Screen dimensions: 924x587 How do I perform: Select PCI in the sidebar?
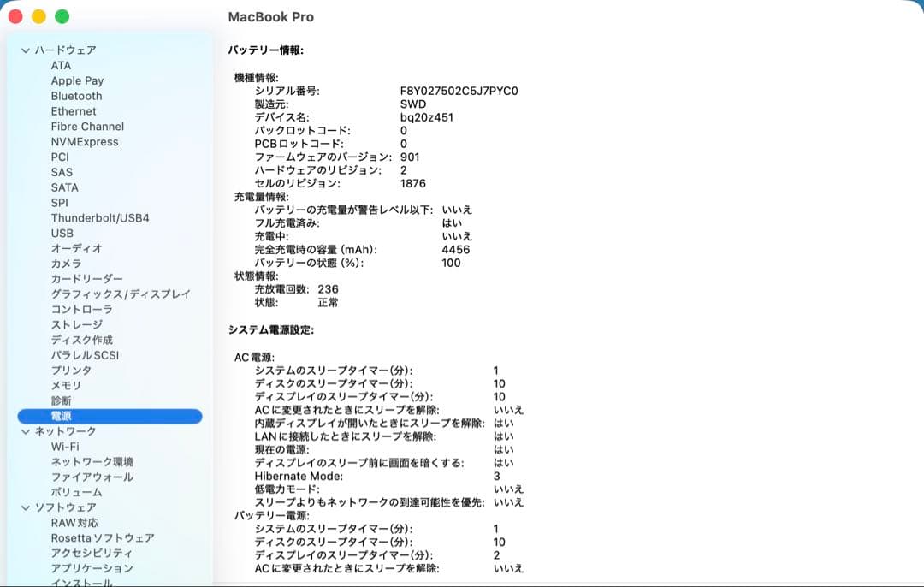tap(60, 157)
